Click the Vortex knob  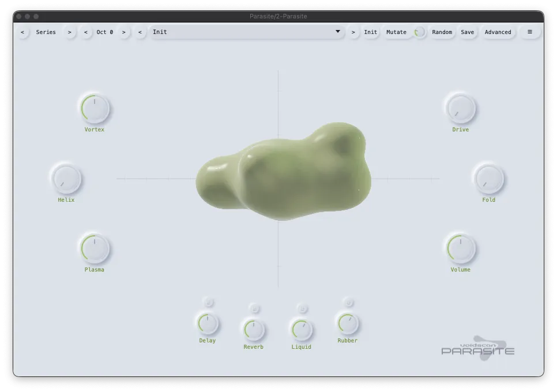point(95,108)
